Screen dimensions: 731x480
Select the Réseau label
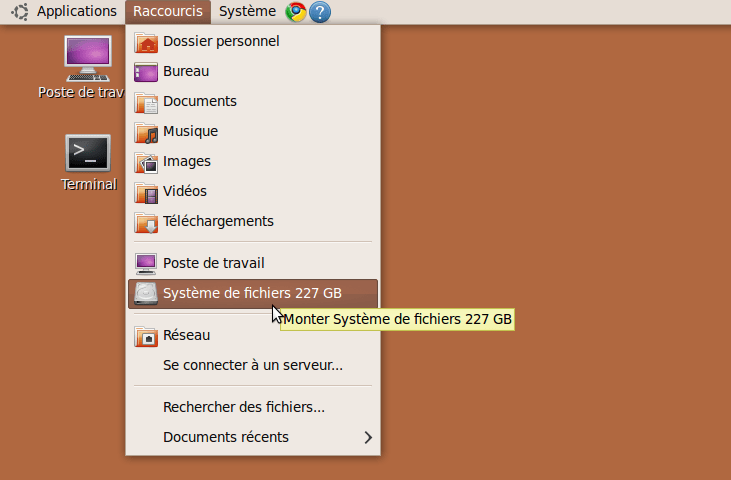click(186, 336)
